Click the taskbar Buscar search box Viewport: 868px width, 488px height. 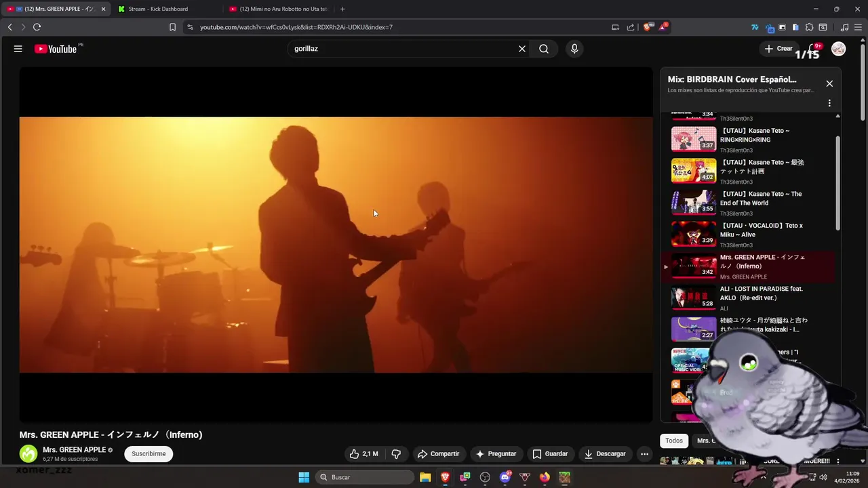coord(366,477)
